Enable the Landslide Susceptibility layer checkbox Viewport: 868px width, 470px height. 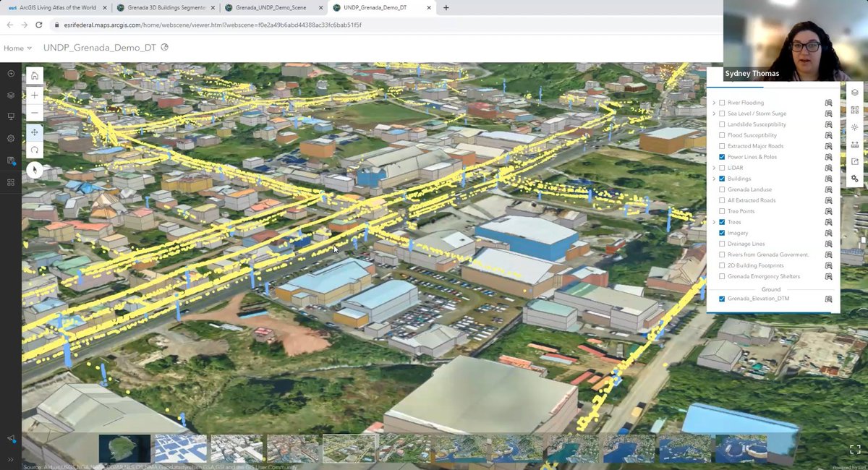(x=722, y=124)
